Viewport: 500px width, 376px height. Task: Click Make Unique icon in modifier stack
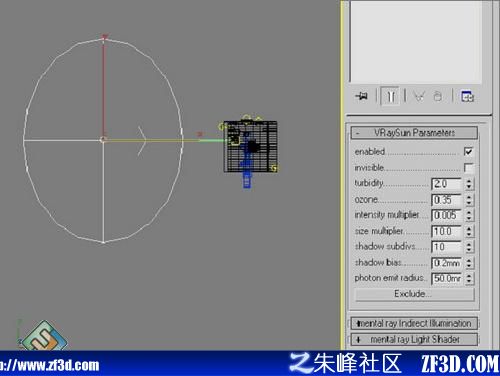pos(419,96)
